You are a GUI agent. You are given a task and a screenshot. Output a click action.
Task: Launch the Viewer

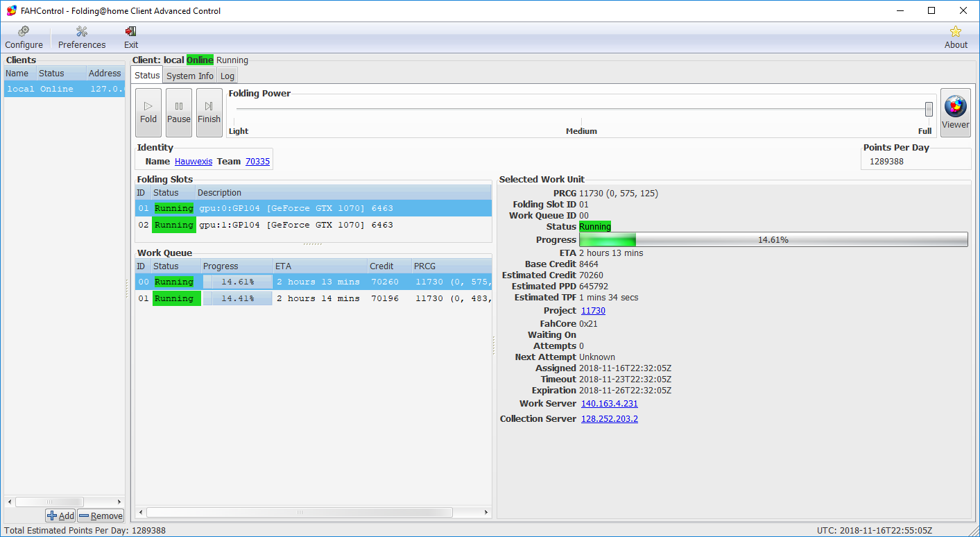pos(956,112)
